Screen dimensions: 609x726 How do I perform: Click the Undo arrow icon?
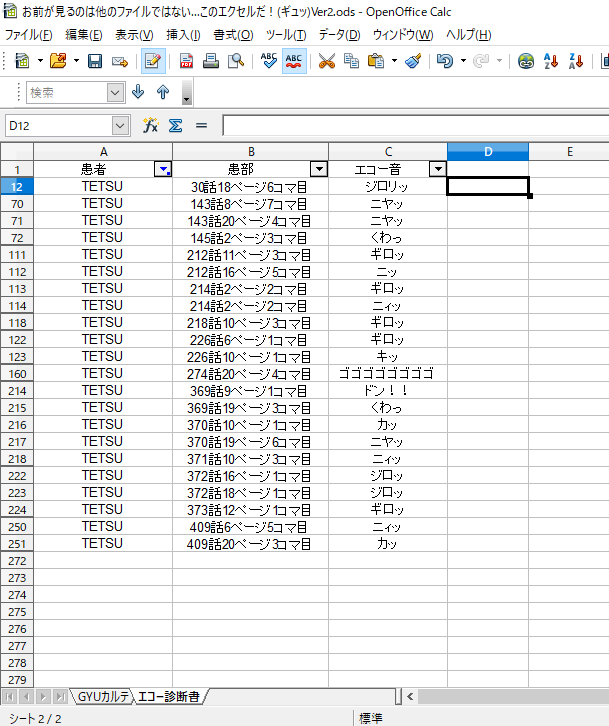tap(445, 61)
